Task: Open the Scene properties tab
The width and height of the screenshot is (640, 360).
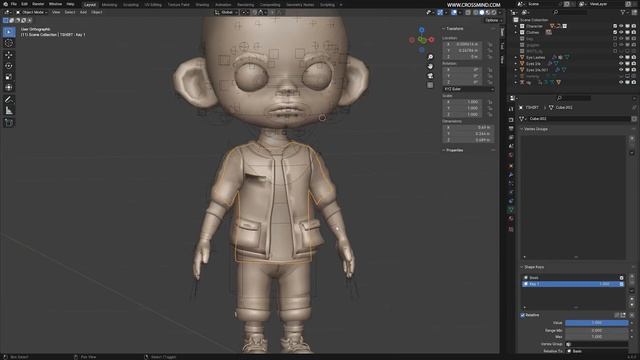Action: click(x=511, y=146)
